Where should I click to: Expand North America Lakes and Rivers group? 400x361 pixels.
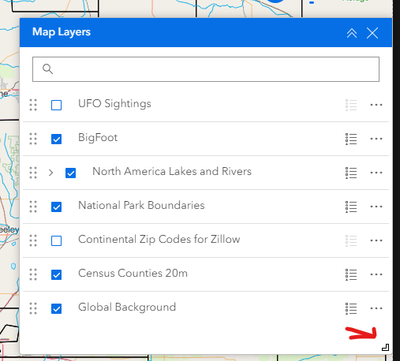click(51, 173)
